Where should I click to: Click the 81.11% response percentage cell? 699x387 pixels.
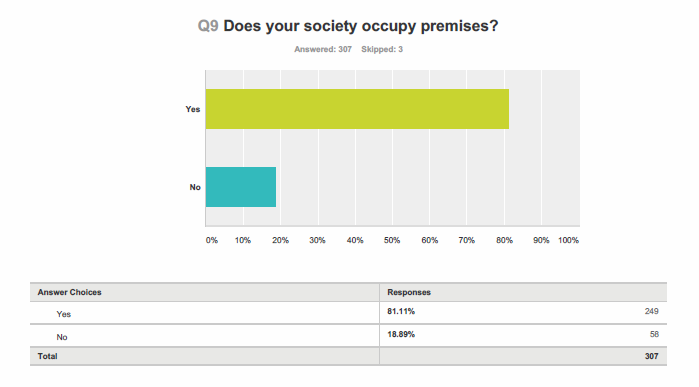point(401,311)
